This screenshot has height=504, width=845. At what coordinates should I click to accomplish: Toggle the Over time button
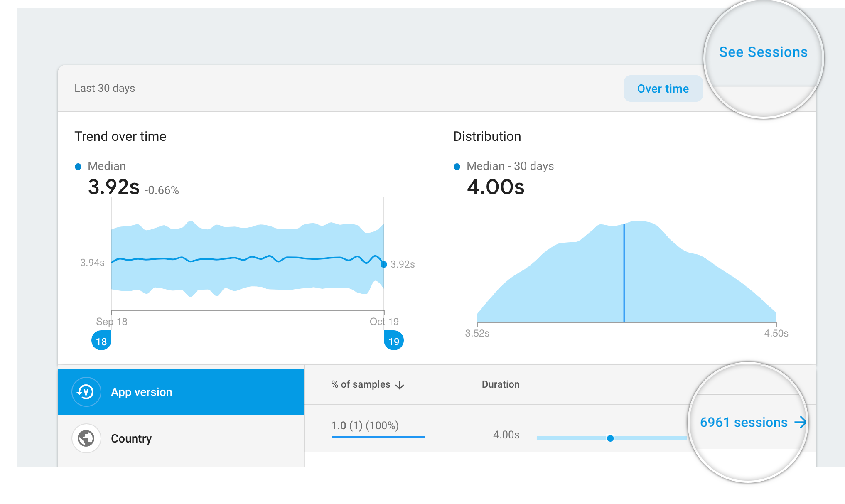[663, 89]
